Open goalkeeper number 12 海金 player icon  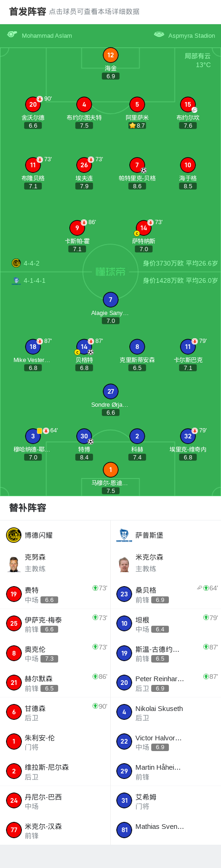pos(111,55)
